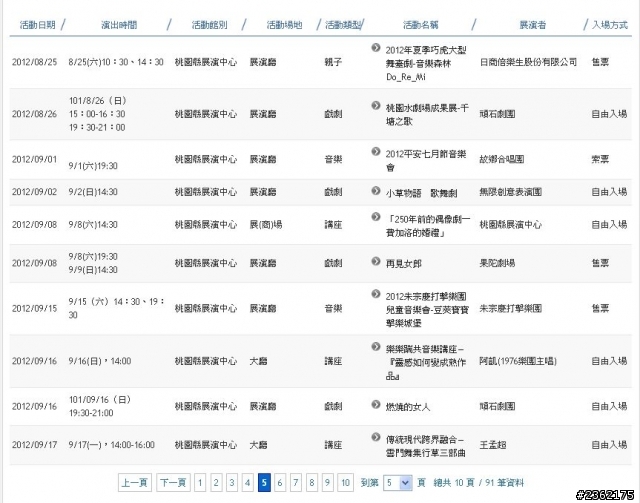This screenshot has height=503, width=640.
Task: Select date cell 2012/09/02
Action: [34, 191]
